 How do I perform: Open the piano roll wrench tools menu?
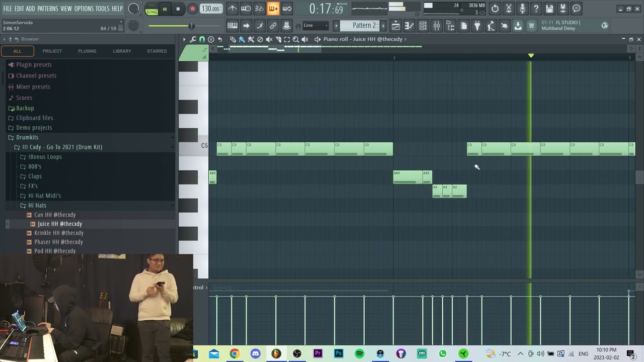193,39
